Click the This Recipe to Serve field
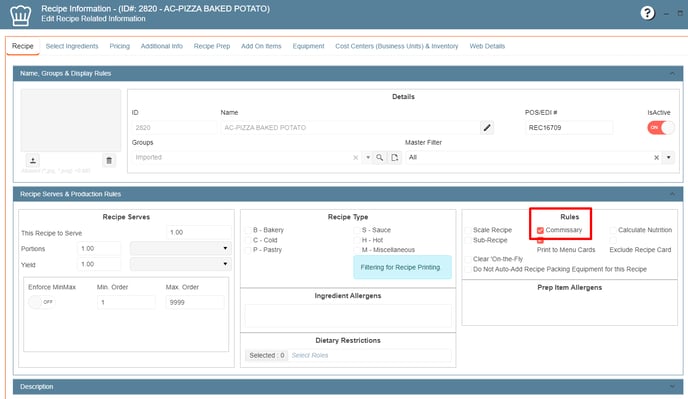This screenshot has width=688, height=399. [x=199, y=233]
